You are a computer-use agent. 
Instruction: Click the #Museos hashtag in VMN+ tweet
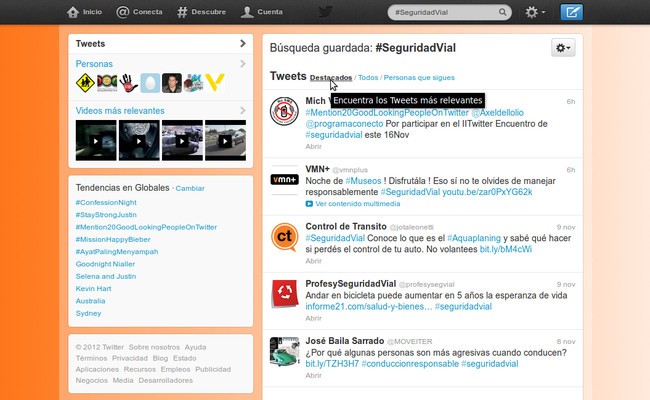(x=363, y=181)
